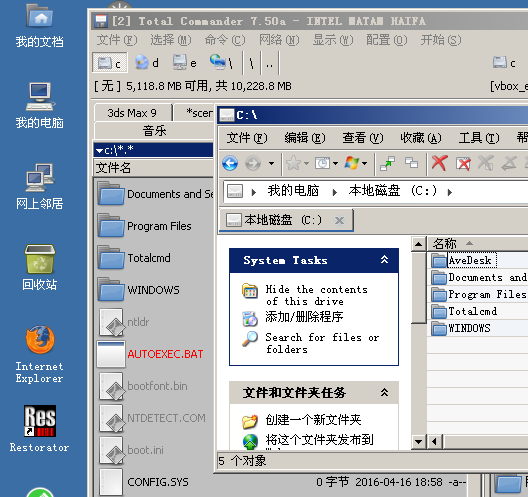Open Total Commander 网络(N) menu
The width and height of the screenshot is (528, 497).
(x=279, y=40)
